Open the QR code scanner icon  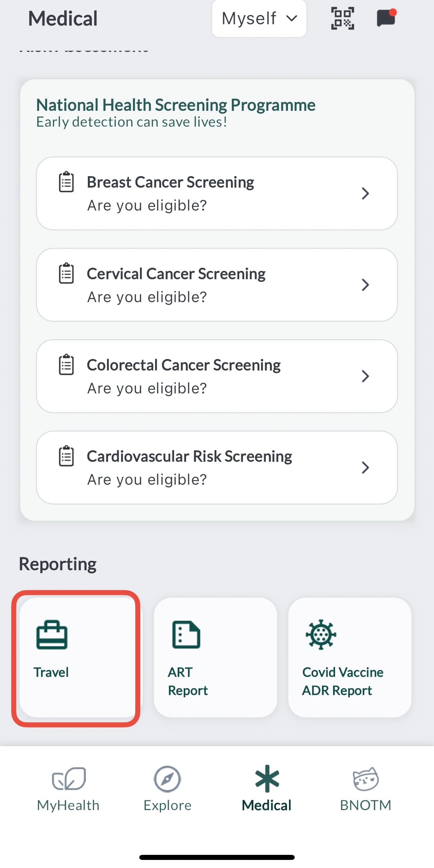[342, 18]
